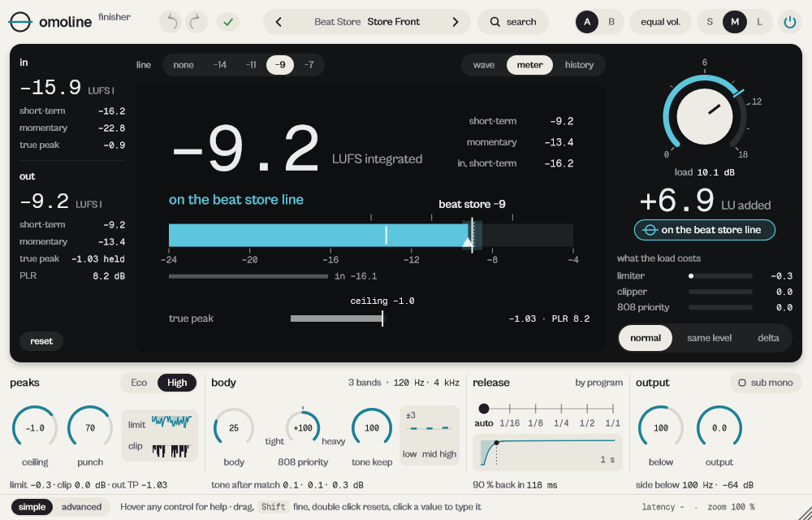Click the omoline logo icon
Screen dimensions: 812x520
pos(20,22)
